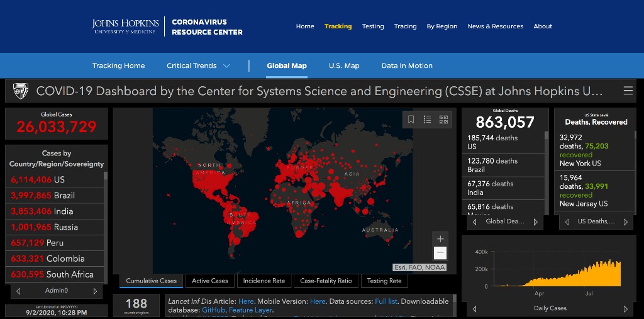Zoom in on the map with plus button
The height and width of the screenshot is (319, 644).
click(x=440, y=239)
